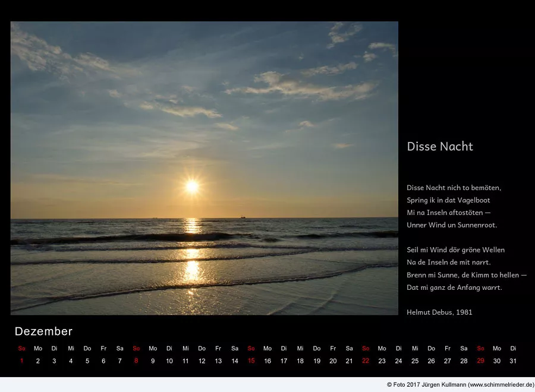The width and height of the screenshot is (535, 392).
Task: Select red Sunday date 1
Action: point(22,361)
